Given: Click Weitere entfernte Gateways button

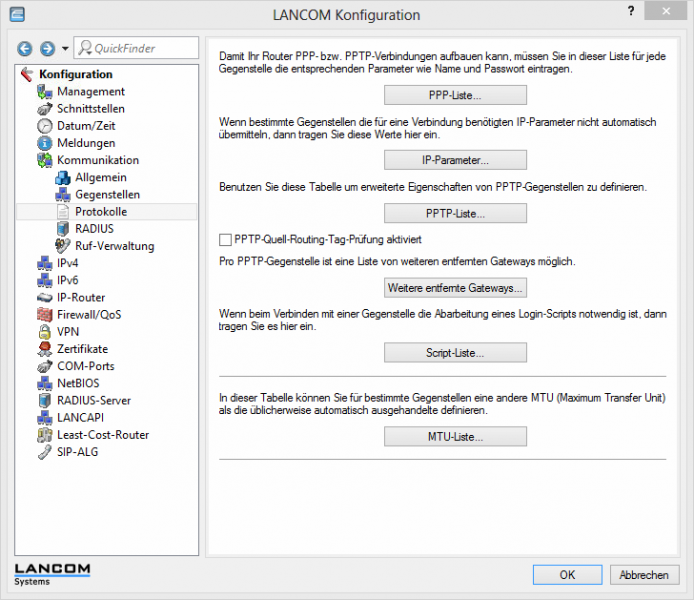Looking at the screenshot, I should pos(455,288).
